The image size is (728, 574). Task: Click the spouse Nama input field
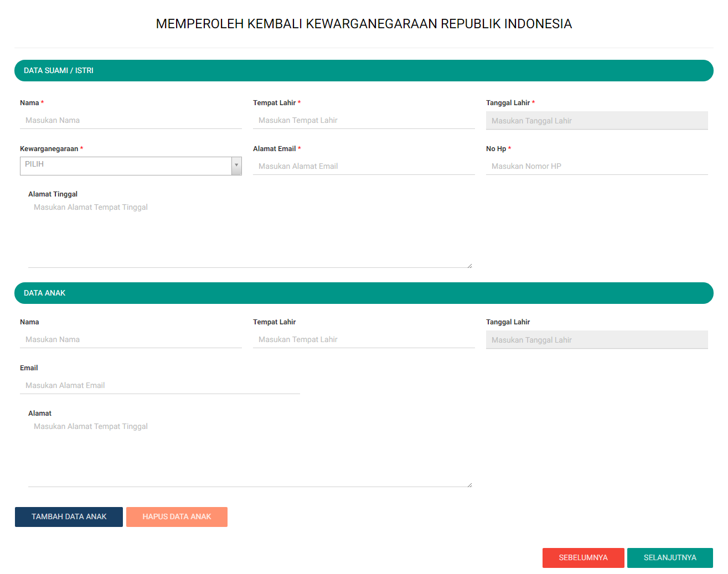pos(131,120)
